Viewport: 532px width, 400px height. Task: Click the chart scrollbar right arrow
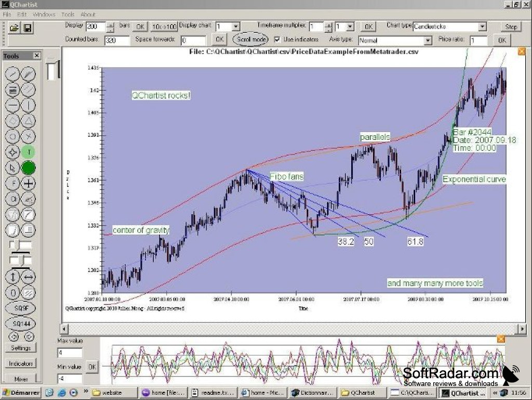click(x=522, y=329)
